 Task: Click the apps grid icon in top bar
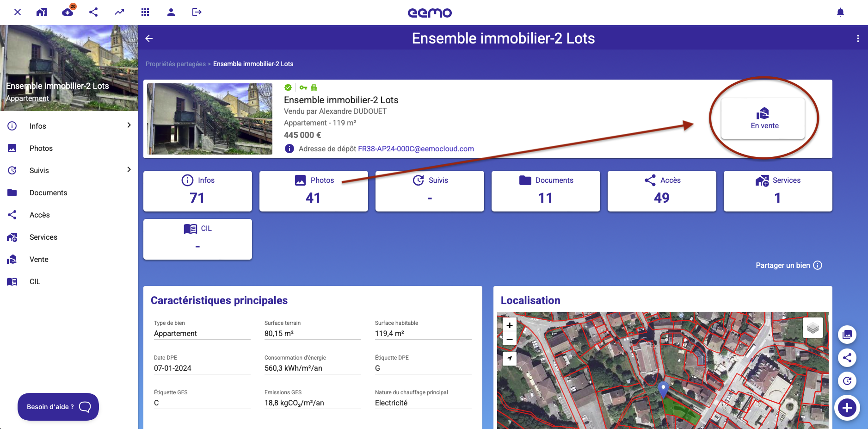click(x=145, y=12)
